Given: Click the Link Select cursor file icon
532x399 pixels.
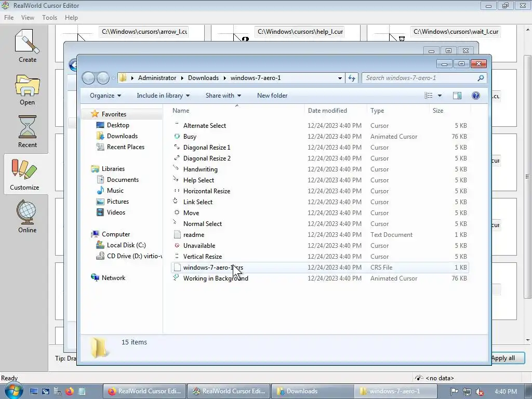Looking at the screenshot, I should click(x=176, y=201).
